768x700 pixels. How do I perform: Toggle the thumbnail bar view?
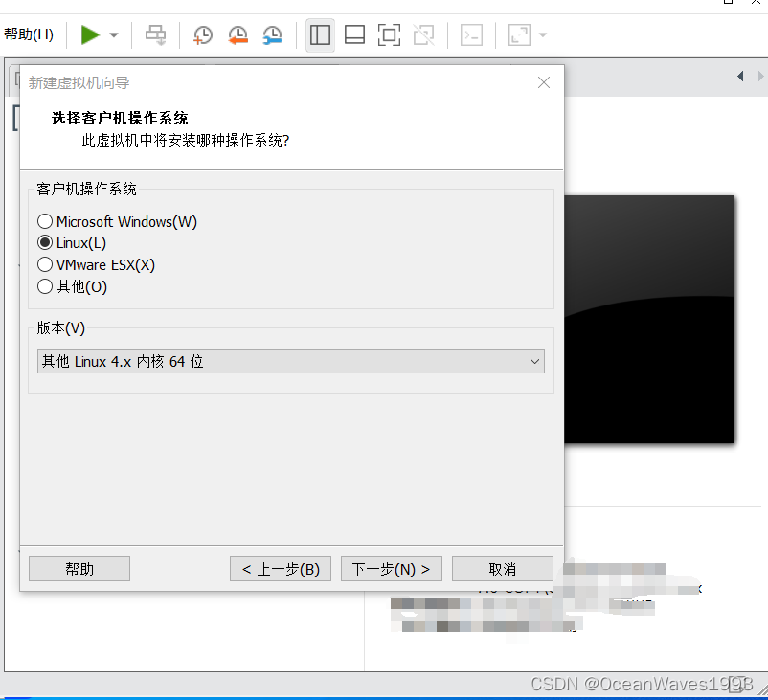click(x=354, y=35)
